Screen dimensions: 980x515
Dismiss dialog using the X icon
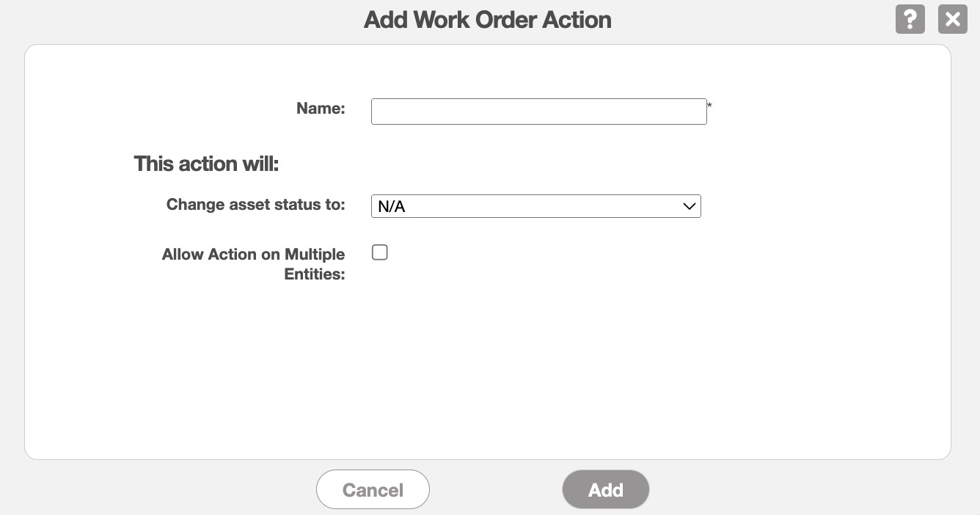(x=952, y=19)
